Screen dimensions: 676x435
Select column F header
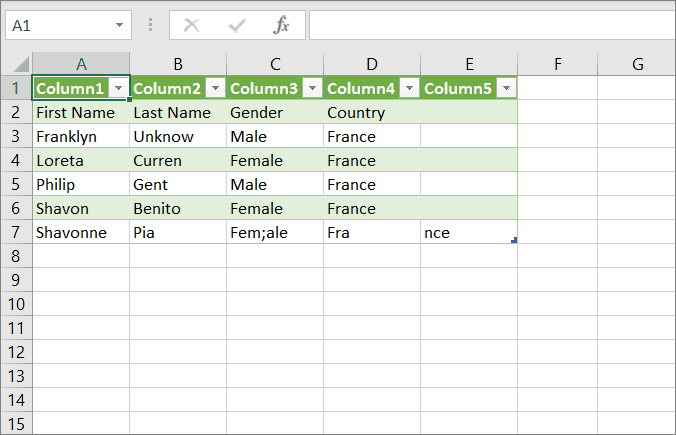[x=557, y=64]
